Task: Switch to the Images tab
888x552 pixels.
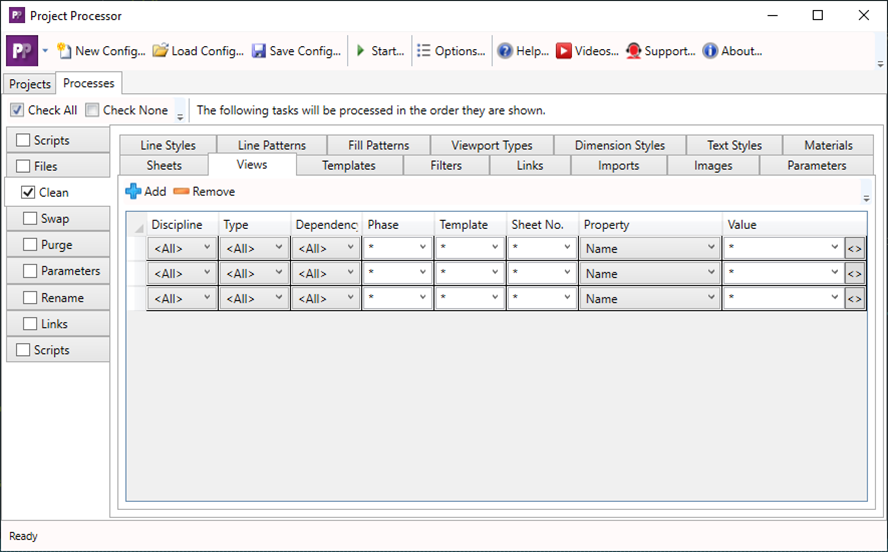Action: click(x=714, y=165)
